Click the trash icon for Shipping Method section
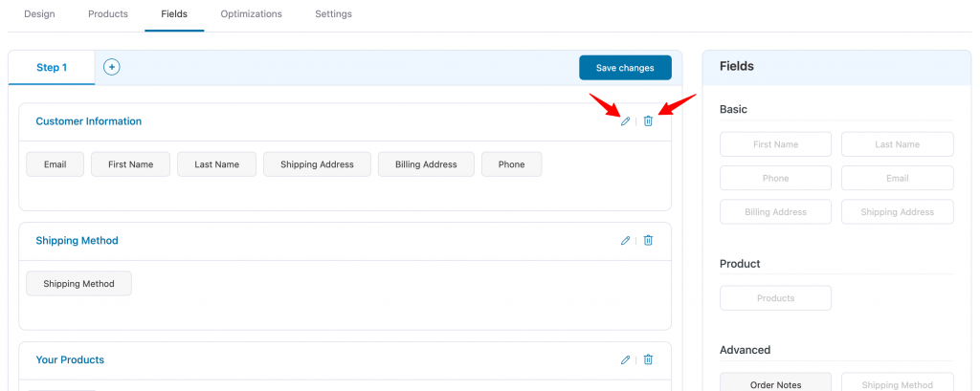The height and width of the screenshot is (391, 980). 648,241
